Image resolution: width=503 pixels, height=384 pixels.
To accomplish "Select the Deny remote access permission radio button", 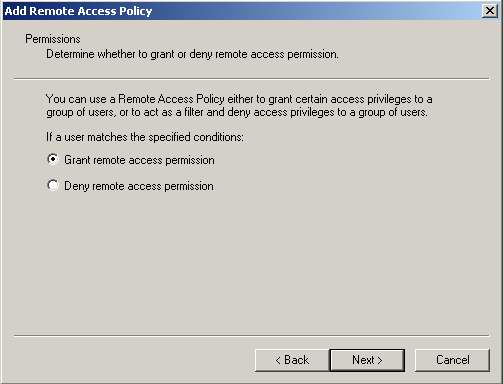I will click(53, 185).
